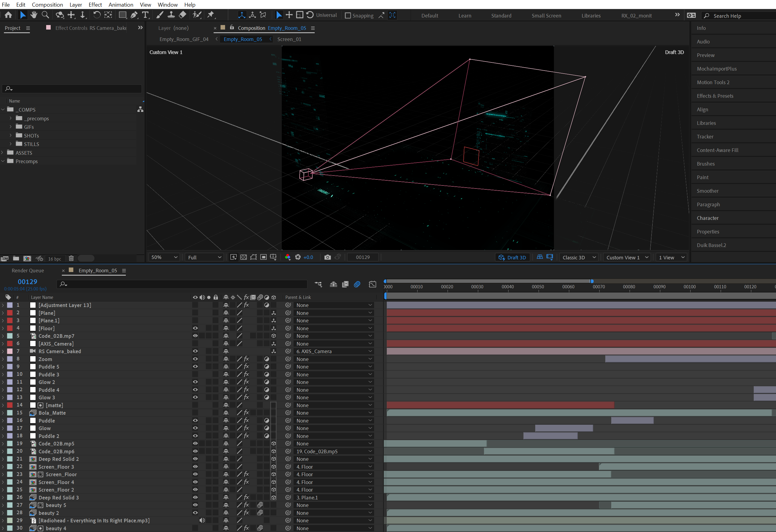
Task: Select the Zoom magnifier tool
Action: pyautogui.click(x=45, y=15)
